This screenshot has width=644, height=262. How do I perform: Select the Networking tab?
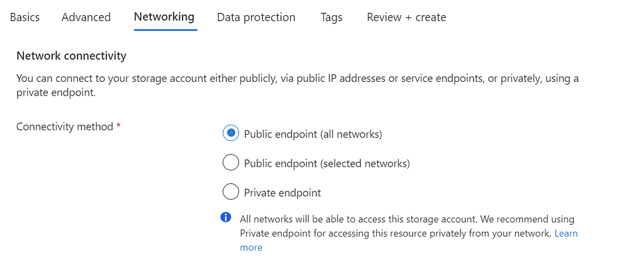[x=164, y=17]
